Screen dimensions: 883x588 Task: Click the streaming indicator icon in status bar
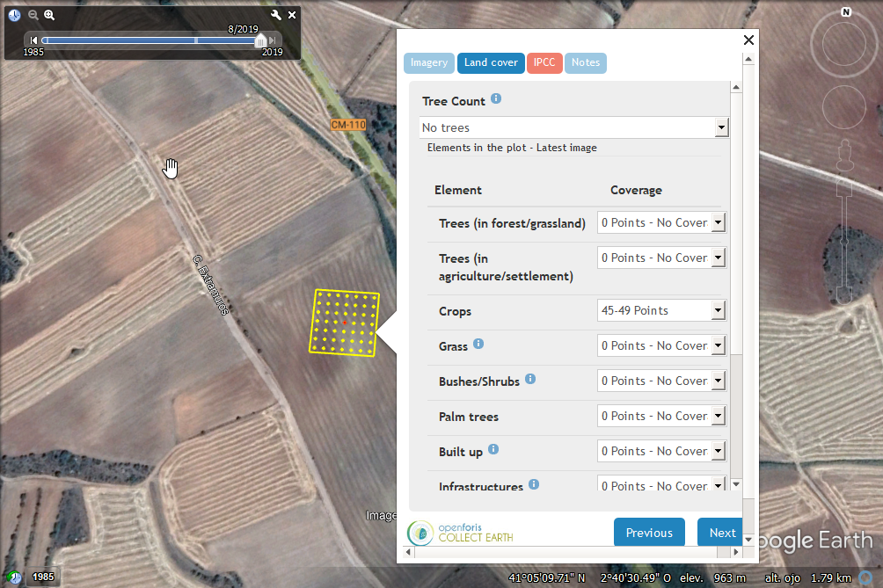tap(865, 577)
